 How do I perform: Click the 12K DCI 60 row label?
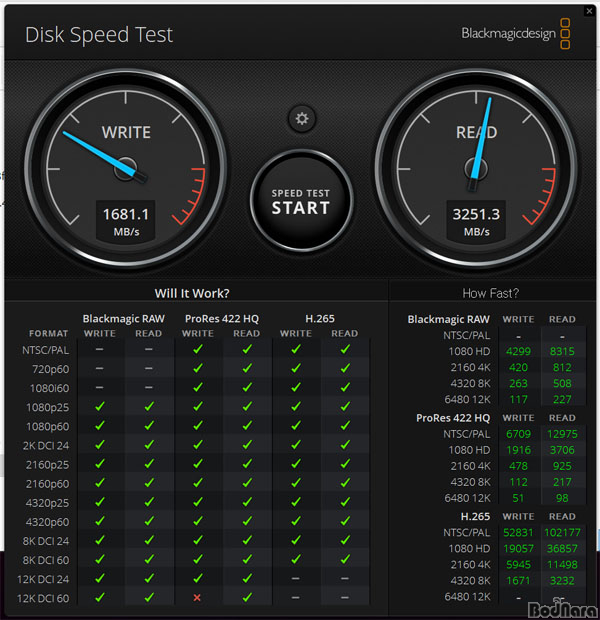(43, 598)
